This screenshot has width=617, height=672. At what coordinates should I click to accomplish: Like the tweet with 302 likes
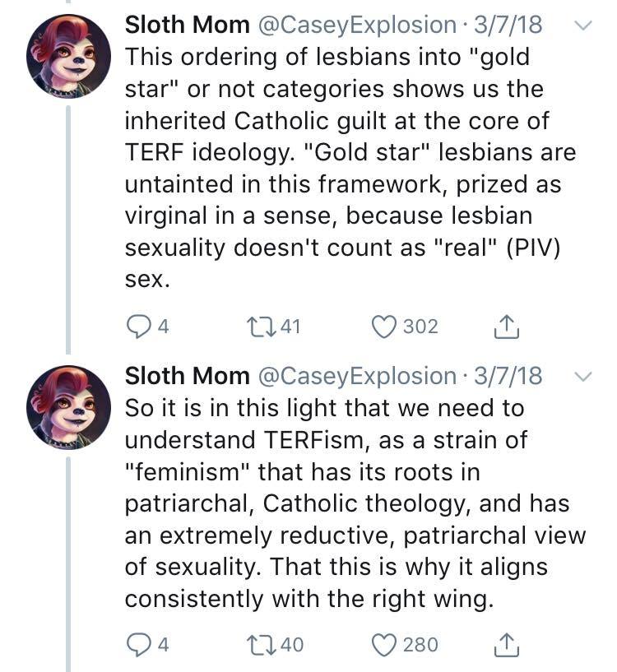click(x=384, y=327)
